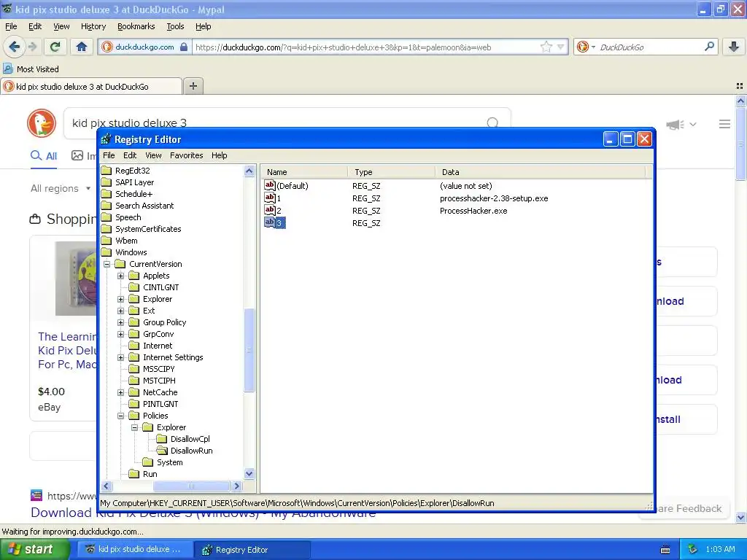Select registry value icon named 1
The height and width of the screenshot is (560, 747).
pyautogui.click(x=270, y=198)
